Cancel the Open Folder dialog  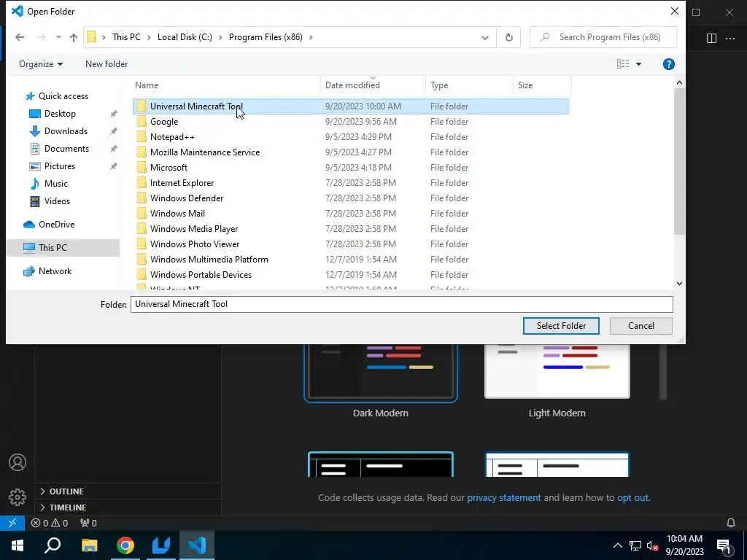click(640, 326)
